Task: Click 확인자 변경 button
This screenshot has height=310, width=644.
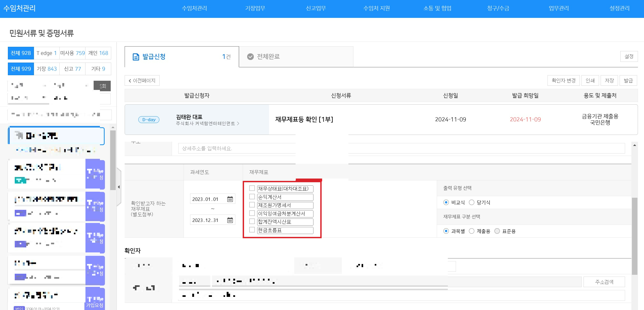Action: pos(564,81)
